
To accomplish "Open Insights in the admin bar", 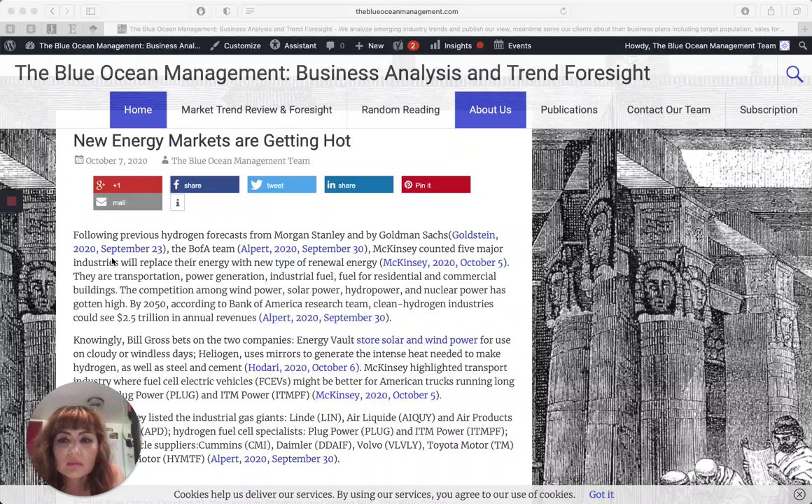I will pyautogui.click(x=456, y=45).
